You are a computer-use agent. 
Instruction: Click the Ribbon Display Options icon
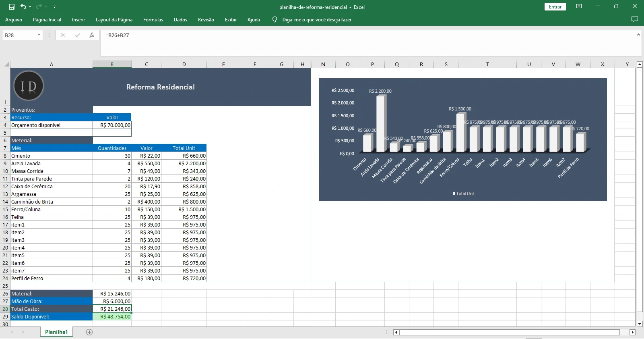[579, 6]
